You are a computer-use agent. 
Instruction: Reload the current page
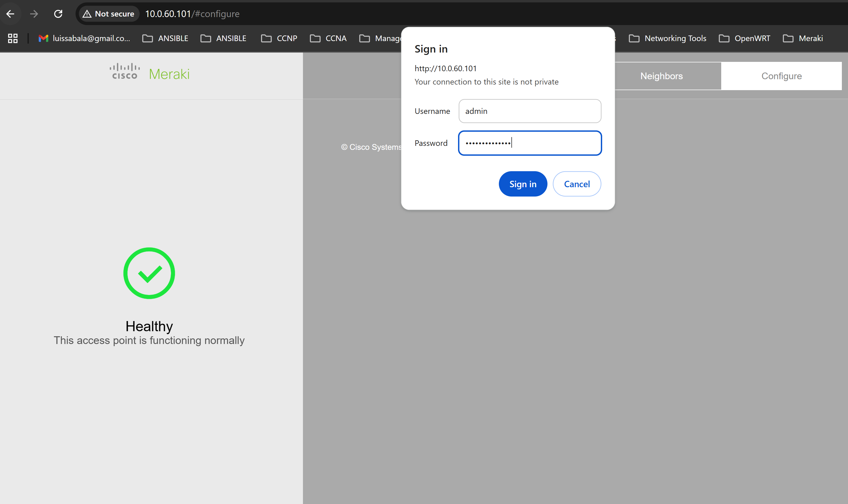(x=58, y=14)
